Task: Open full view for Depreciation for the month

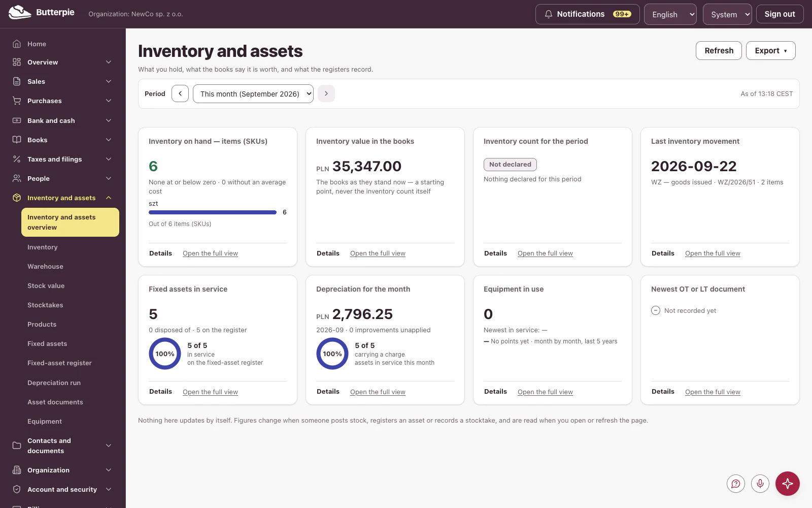Action: tap(378, 392)
